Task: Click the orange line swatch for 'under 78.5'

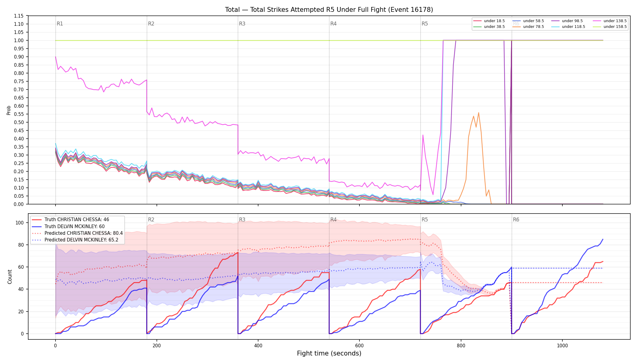Action: (517, 27)
